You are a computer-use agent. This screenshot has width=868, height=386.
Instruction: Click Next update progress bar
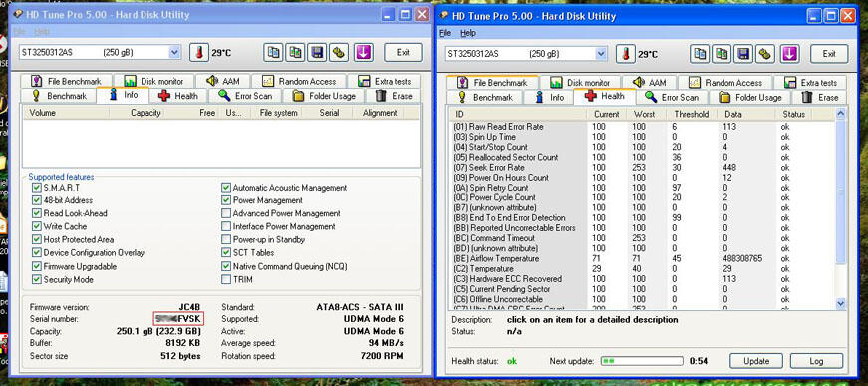(x=642, y=361)
